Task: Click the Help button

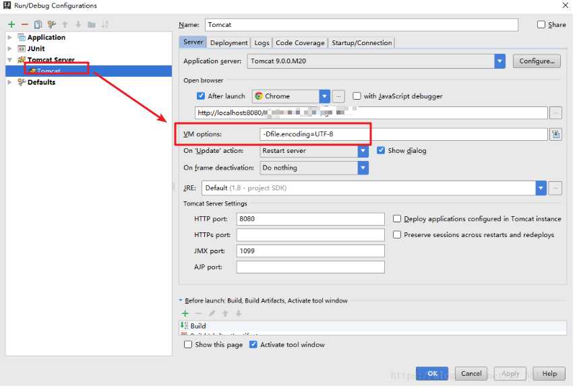Action: click(549, 374)
